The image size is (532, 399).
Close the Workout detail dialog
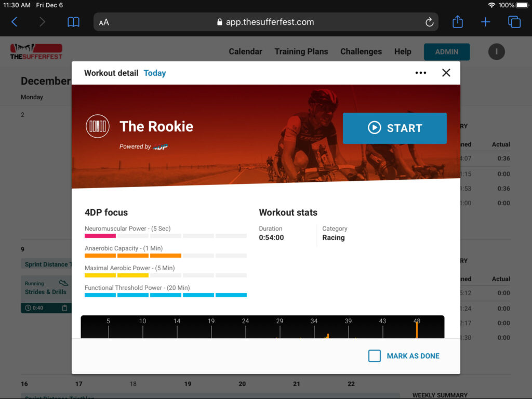click(446, 73)
